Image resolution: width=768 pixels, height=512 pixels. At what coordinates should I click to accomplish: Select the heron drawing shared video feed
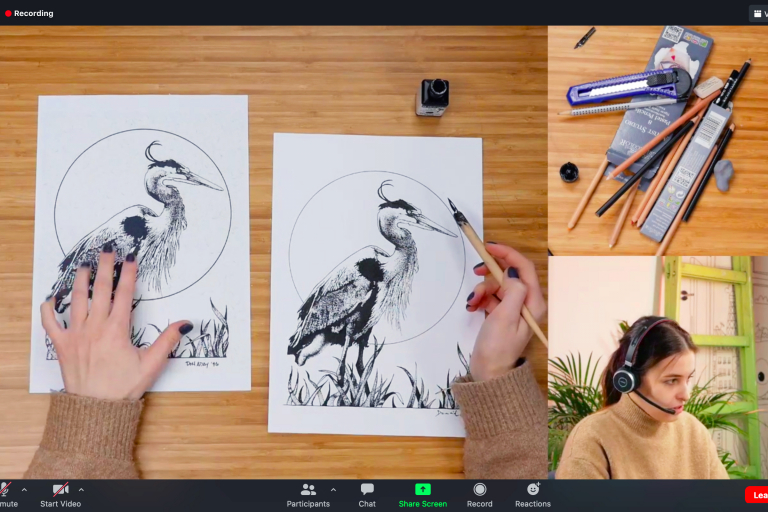273,252
